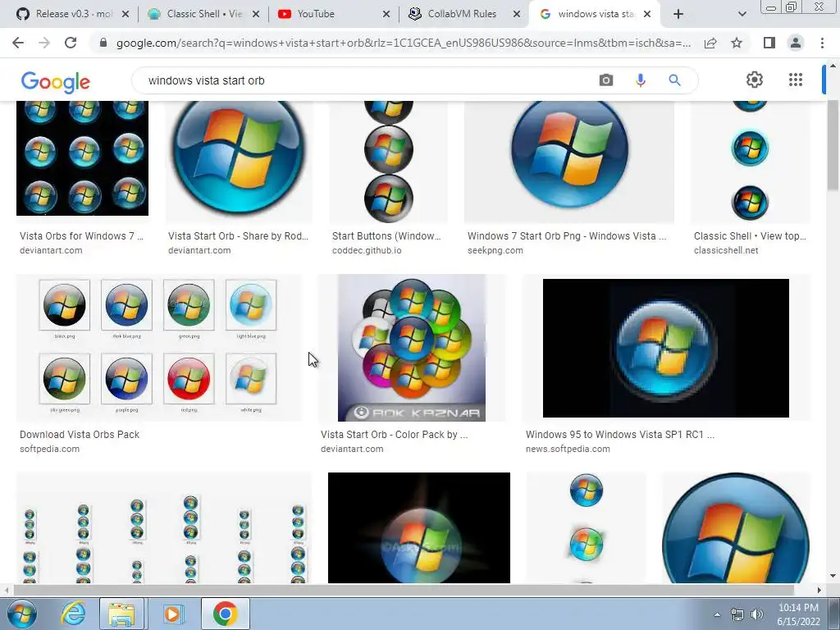
Task: View site information lock icon
Action: (103, 43)
